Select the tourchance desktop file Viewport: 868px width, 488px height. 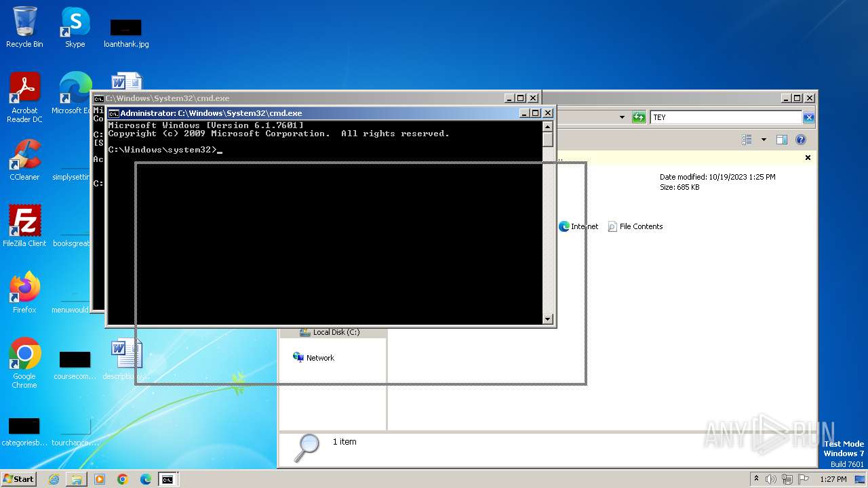pyautogui.click(x=75, y=432)
